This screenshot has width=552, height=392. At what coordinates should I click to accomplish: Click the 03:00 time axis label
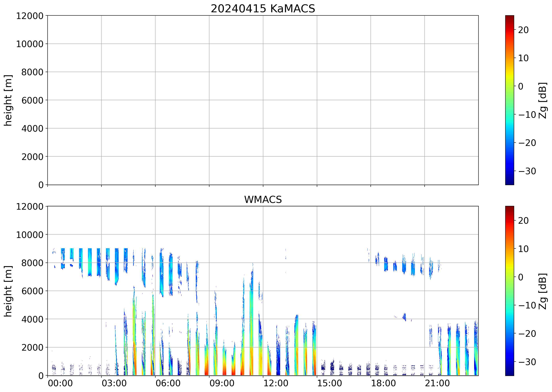coord(114,383)
